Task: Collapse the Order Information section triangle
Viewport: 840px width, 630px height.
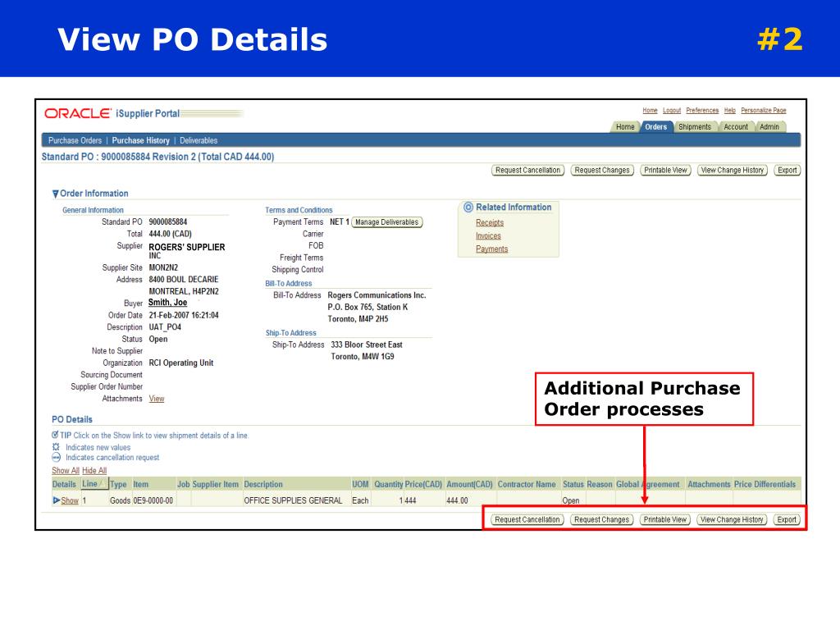Action: [55, 194]
